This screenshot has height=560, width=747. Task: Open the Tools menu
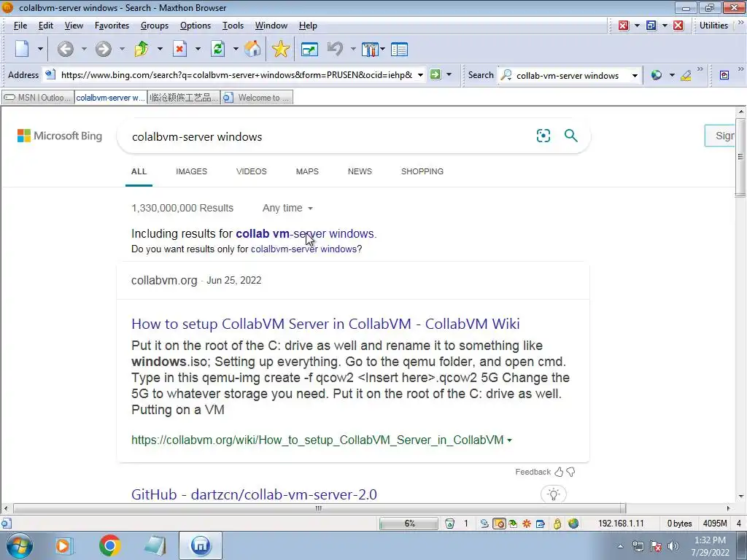point(233,26)
